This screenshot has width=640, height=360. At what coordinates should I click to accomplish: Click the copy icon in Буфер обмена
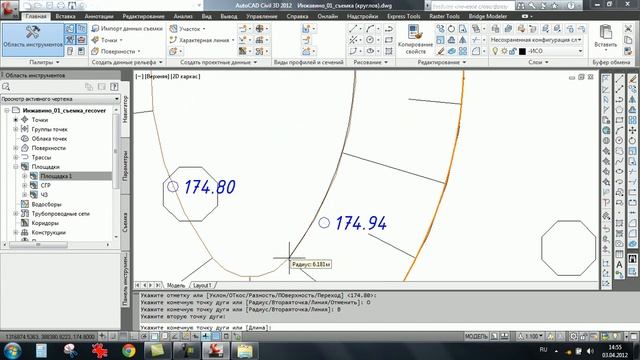[628, 40]
